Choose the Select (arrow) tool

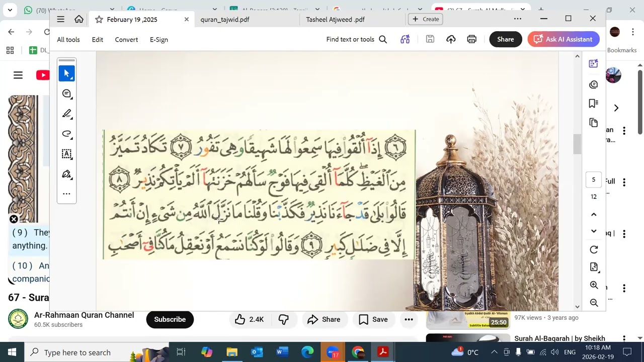(x=66, y=73)
